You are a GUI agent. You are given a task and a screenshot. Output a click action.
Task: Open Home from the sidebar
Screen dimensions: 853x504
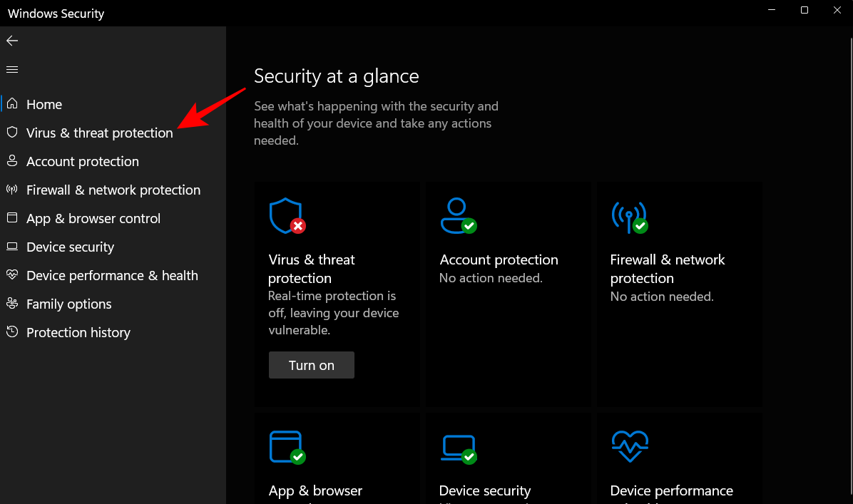coord(44,104)
